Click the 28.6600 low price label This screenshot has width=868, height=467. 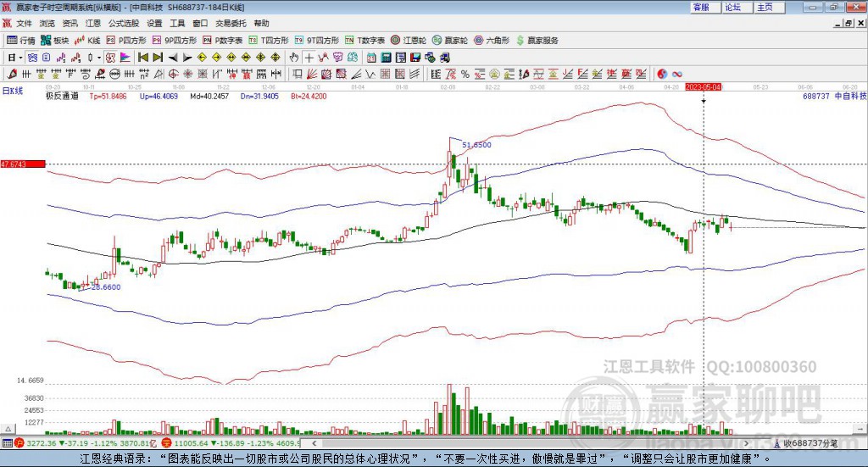coord(106,287)
